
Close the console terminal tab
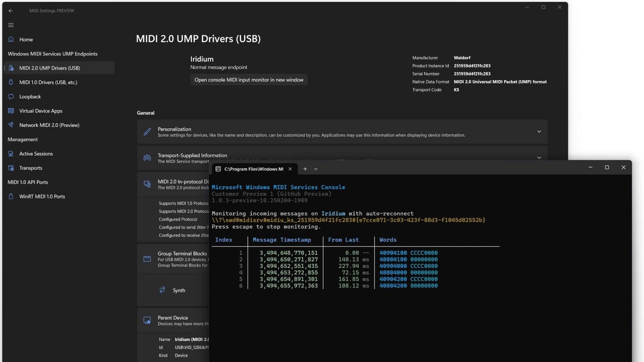[x=290, y=169]
